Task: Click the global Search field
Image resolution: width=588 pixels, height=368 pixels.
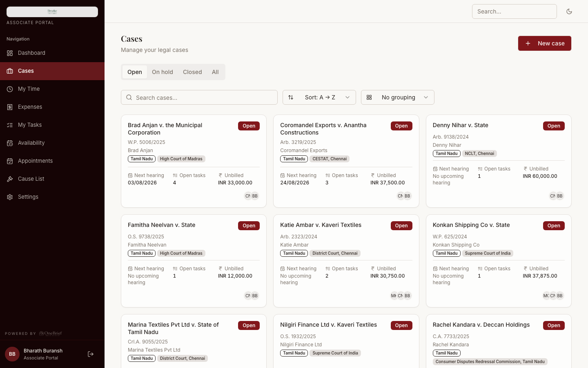Action: [514, 11]
